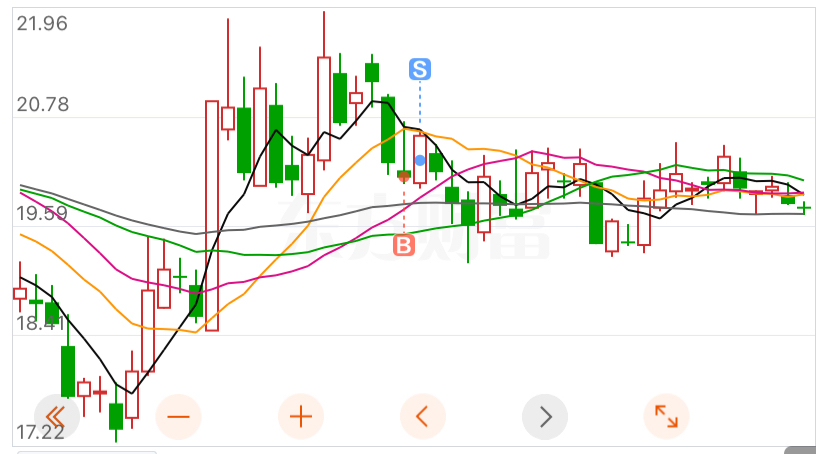Click the 19.59 price axis label
The width and height of the screenshot is (828, 454).
click(x=42, y=213)
